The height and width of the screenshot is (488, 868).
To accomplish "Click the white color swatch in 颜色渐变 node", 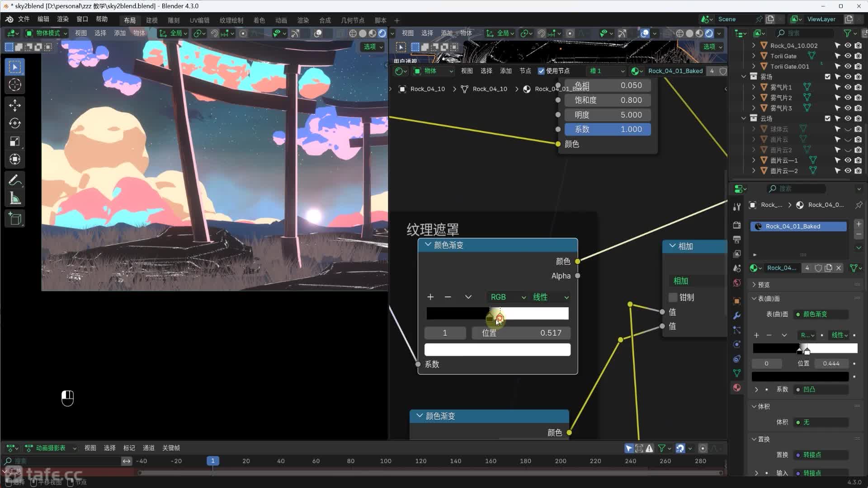I will click(x=497, y=350).
